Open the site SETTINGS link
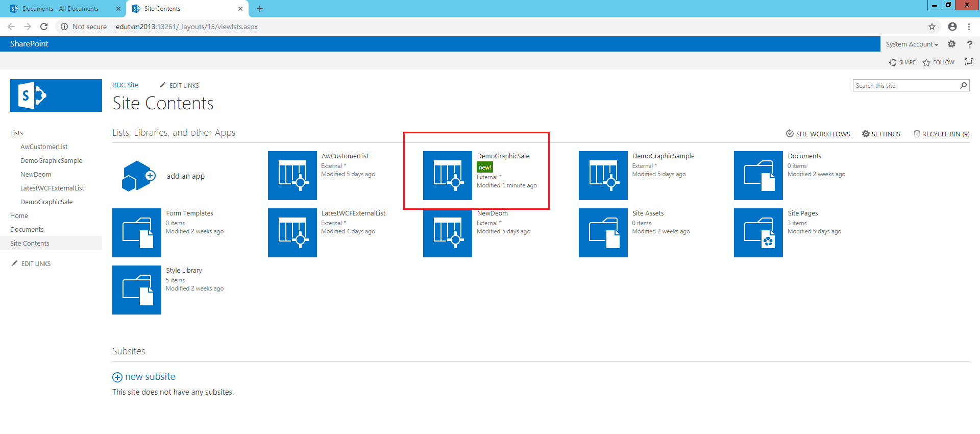The width and height of the screenshot is (980, 434). click(x=881, y=134)
